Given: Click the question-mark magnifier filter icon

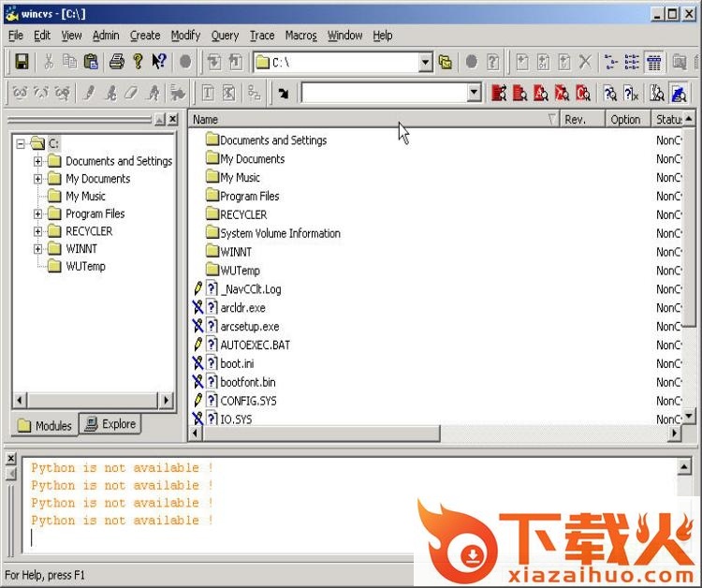Looking at the screenshot, I should (609, 93).
